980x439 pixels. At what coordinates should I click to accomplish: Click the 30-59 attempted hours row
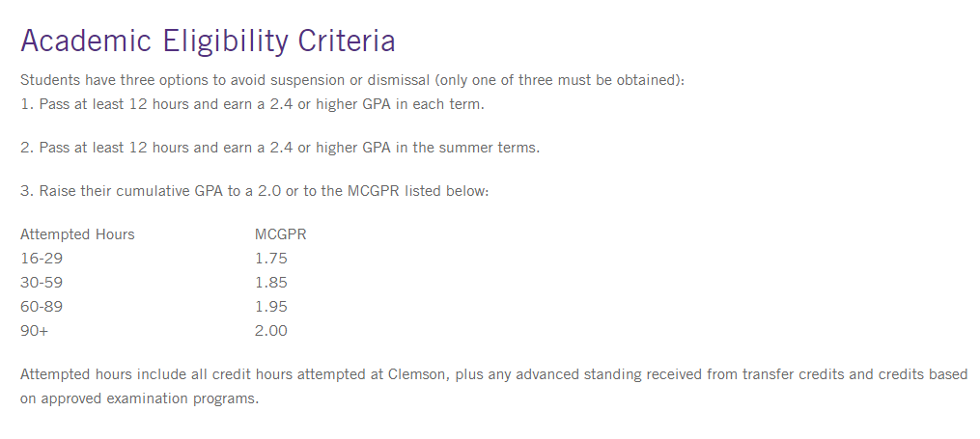(42, 283)
